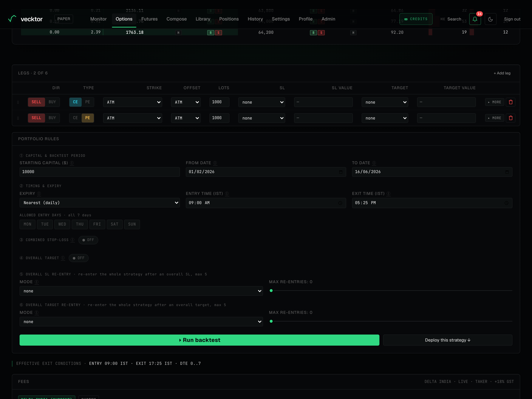
Task: Click H icon beside 92.20 value
Action: tap(353, 33)
